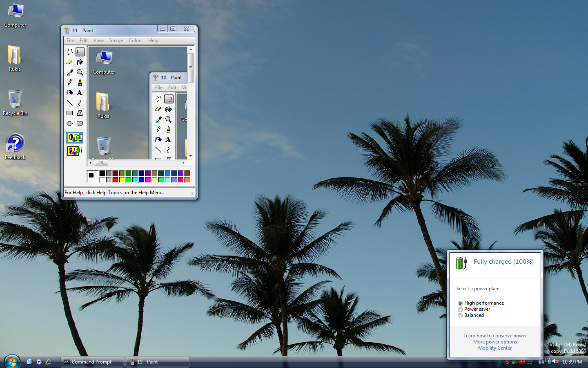Select the Rounded Rectangle tool
The width and height of the screenshot is (588, 368).
tap(80, 123)
